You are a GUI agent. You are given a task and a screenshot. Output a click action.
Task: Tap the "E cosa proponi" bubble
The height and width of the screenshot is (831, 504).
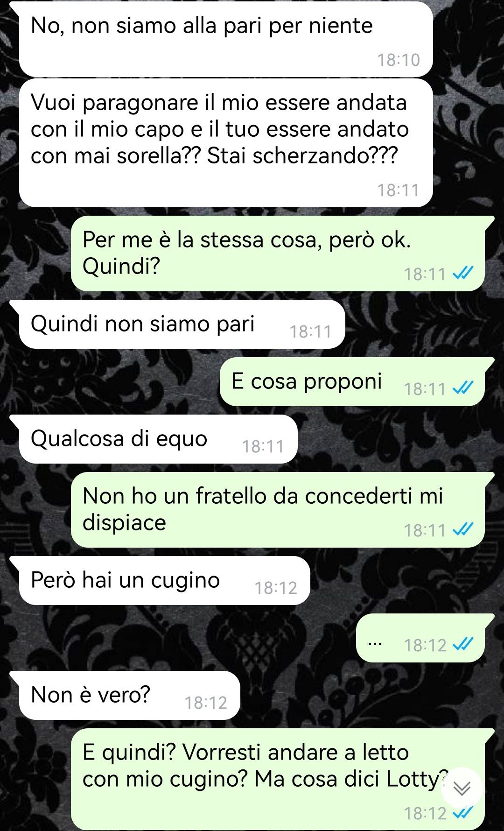coord(352,382)
